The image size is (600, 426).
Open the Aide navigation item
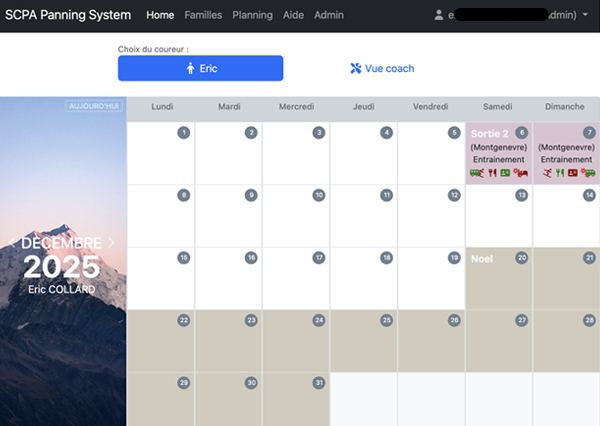(293, 15)
